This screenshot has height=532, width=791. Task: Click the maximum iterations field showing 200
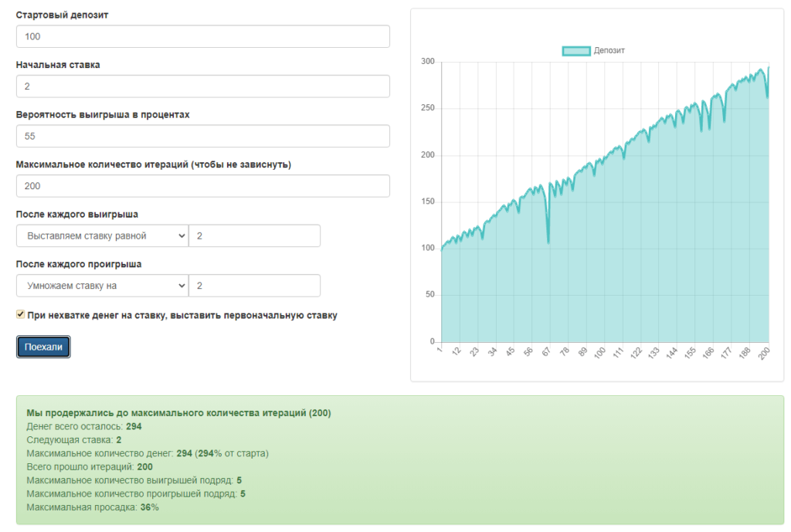(202, 186)
